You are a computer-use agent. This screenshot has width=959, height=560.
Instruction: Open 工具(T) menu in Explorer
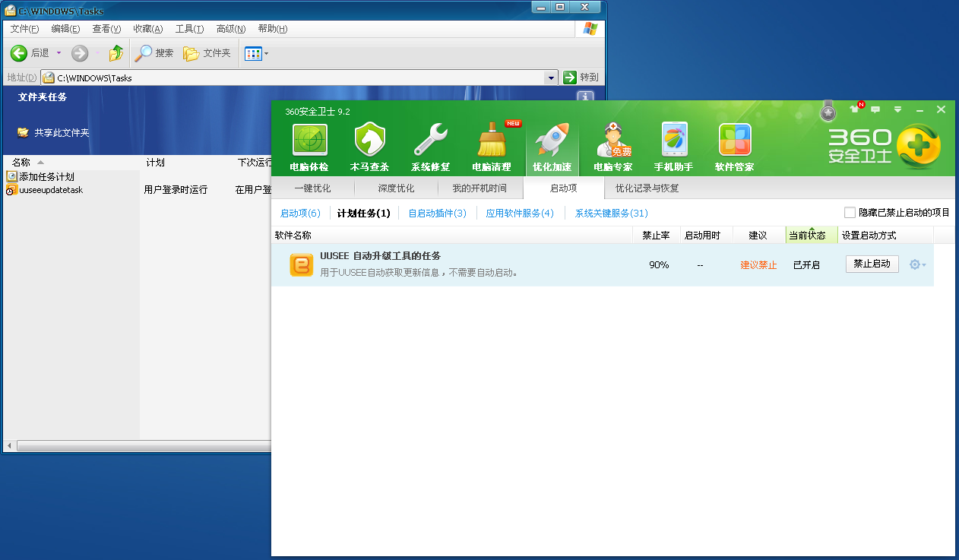click(189, 29)
